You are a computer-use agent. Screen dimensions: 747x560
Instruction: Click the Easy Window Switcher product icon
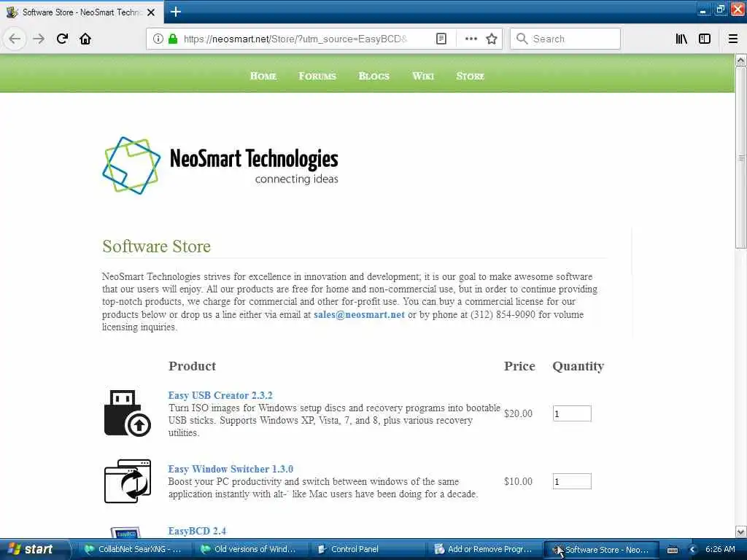(x=128, y=481)
